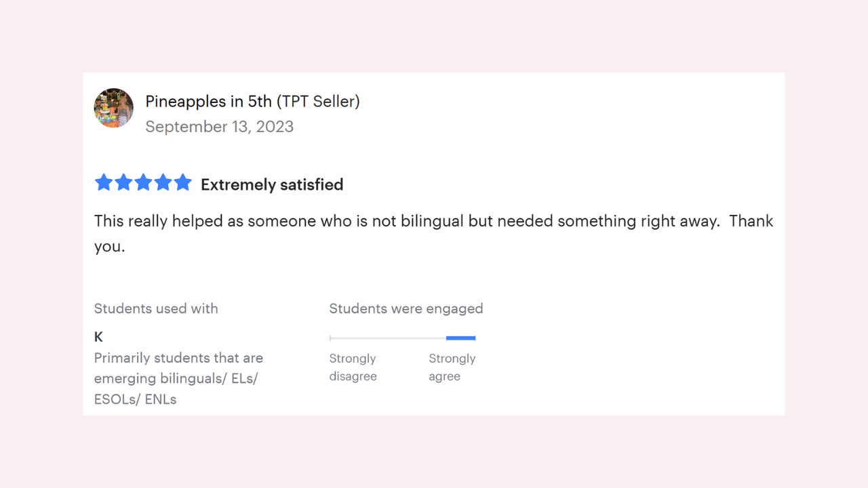This screenshot has height=488, width=868.
Task: Select the fourth blue rating star
Action: 163,183
